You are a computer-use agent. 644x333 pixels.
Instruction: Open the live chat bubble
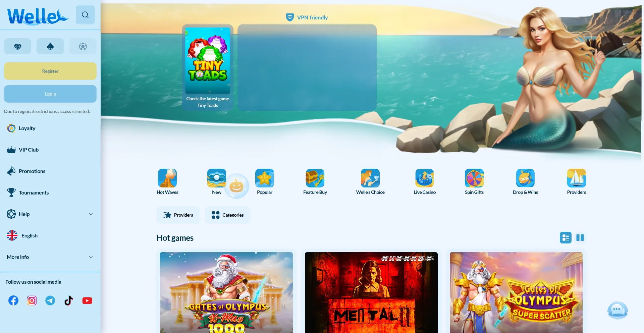coord(618,310)
